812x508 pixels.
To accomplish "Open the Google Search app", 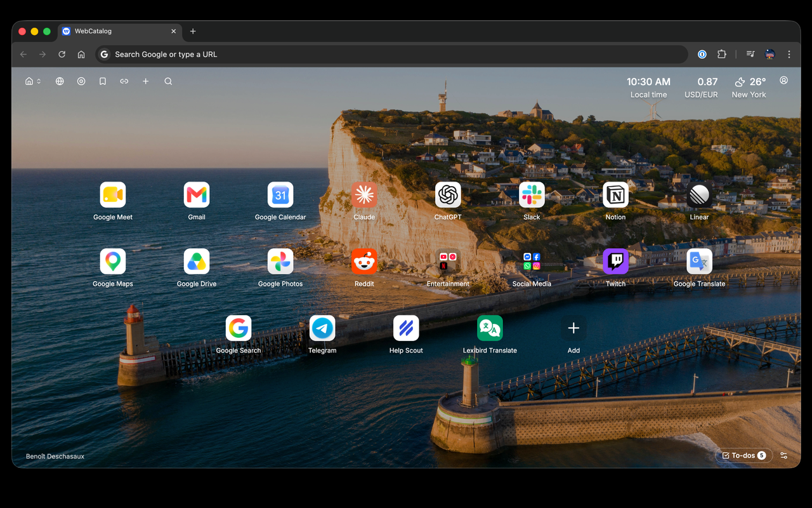I will click(x=239, y=328).
